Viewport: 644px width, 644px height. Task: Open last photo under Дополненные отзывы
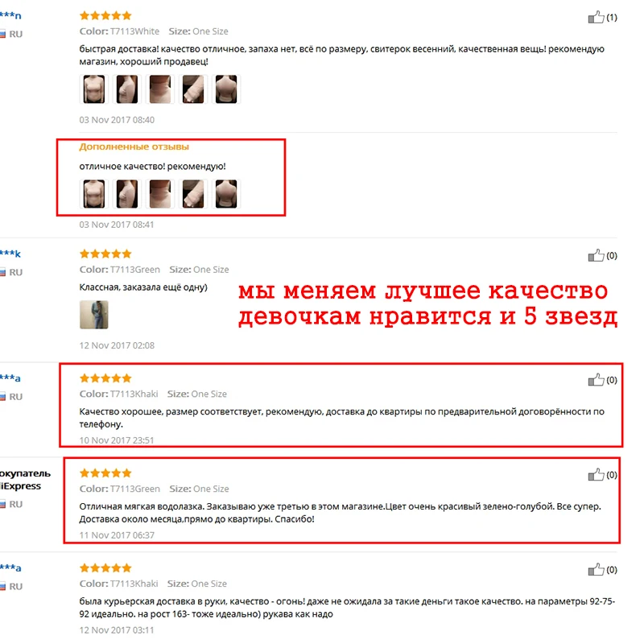(226, 194)
